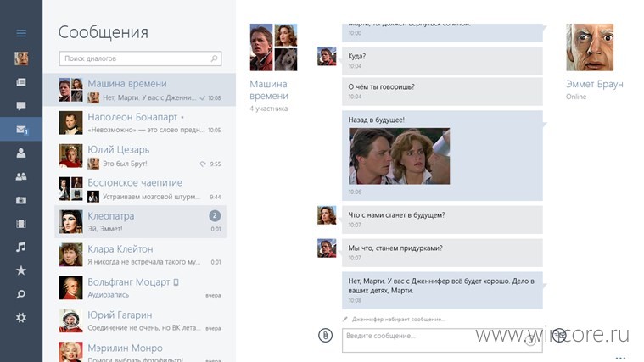Open the friends single-person icon
The image size is (644, 362).
click(x=21, y=153)
